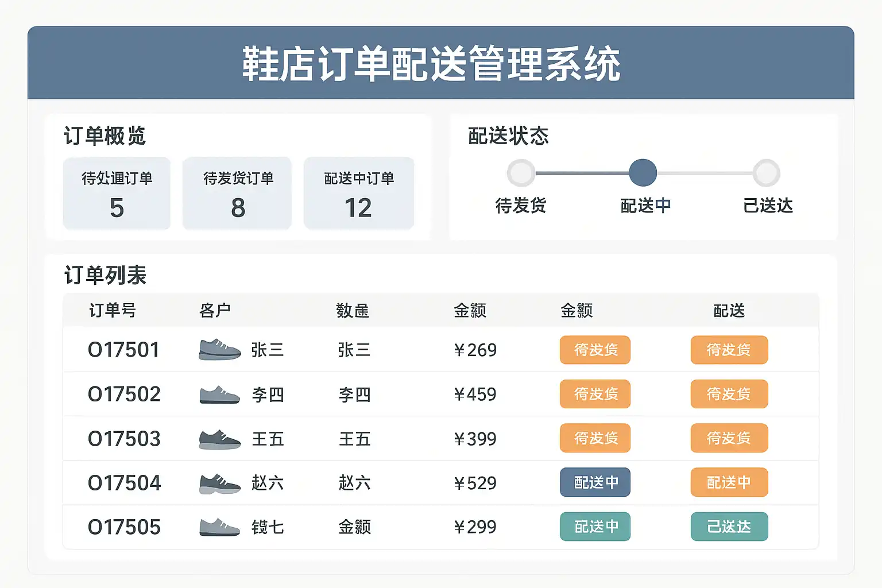This screenshot has width=882, height=588.
Task: Open the 待发货订单 overview card
Action: click(237, 194)
